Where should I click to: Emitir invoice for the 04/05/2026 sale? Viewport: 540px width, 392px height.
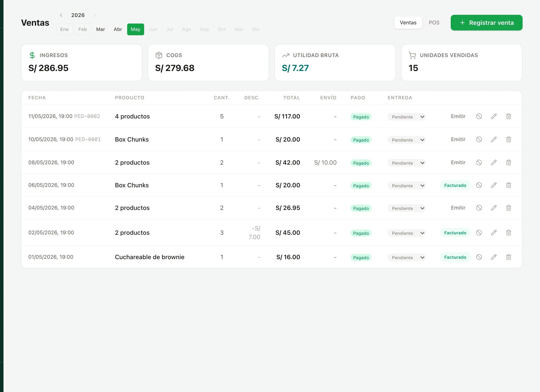tap(458, 208)
